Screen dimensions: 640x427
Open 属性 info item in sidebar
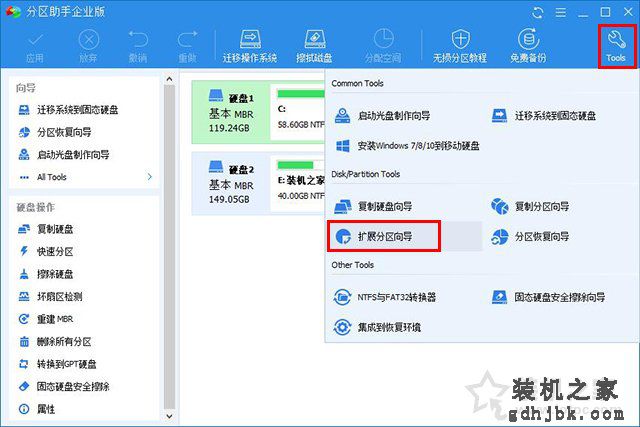click(x=37, y=409)
